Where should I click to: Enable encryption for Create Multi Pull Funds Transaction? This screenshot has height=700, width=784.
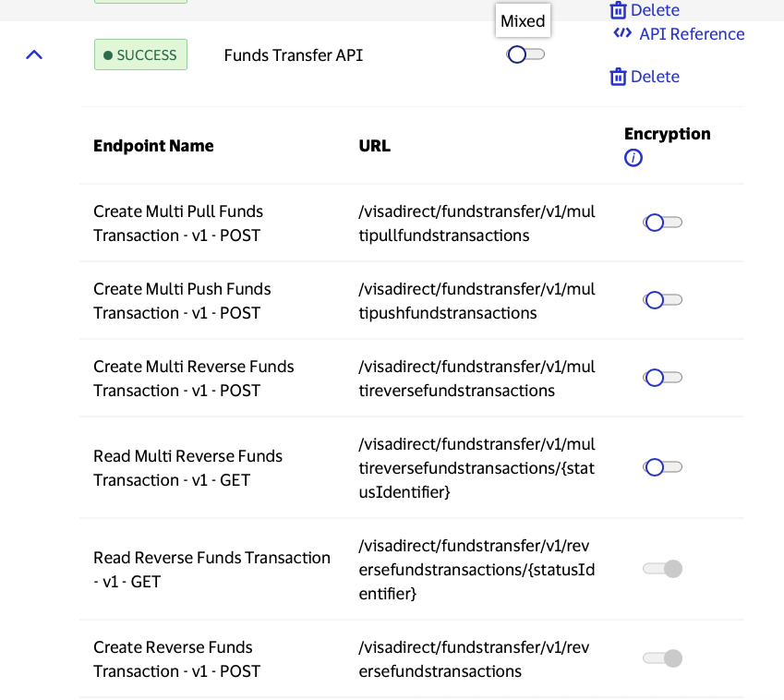662,223
